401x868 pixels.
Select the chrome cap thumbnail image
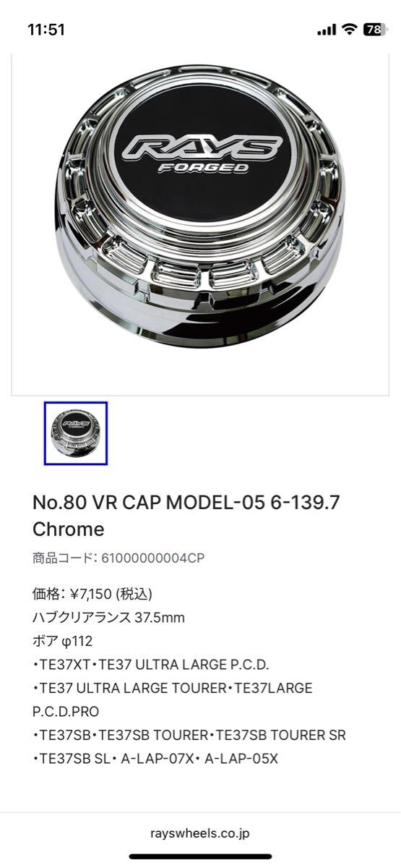click(76, 433)
